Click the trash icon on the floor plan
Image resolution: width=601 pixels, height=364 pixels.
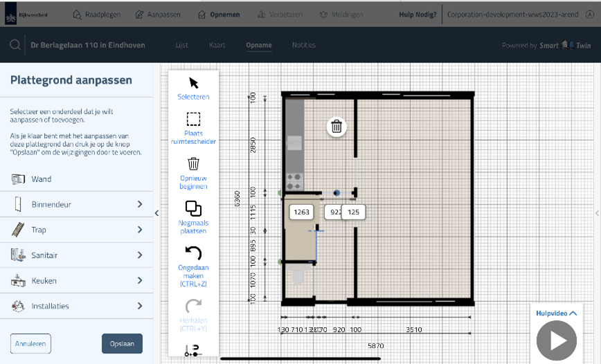click(x=337, y=126)
